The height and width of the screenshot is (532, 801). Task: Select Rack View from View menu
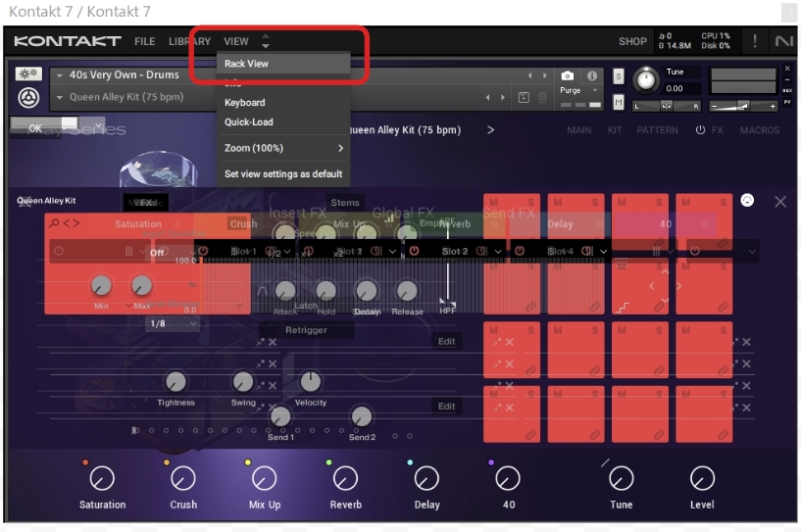(283, 64)
